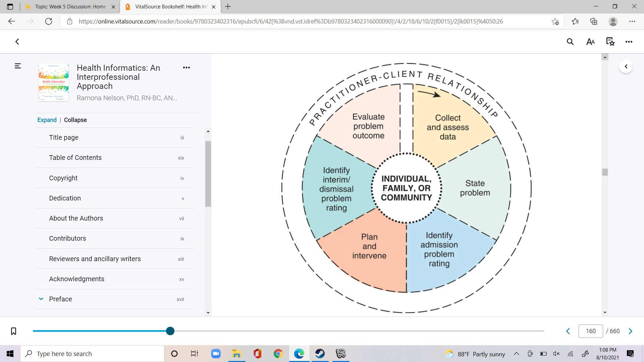Screen dimensions: 644x362
Task: Expand all table of contents entries
Action: tap(47, 120)
